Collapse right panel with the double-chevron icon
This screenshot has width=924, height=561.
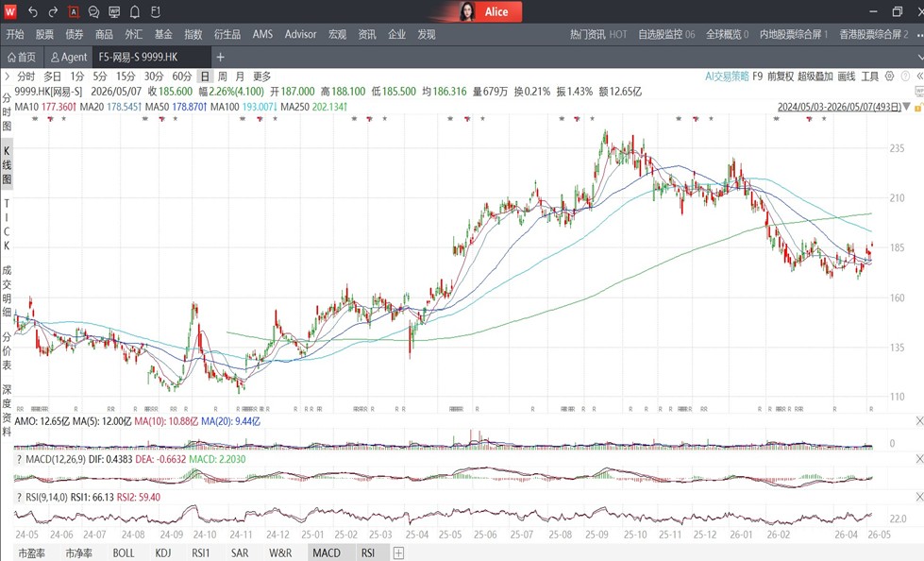[x=919, y=76]
